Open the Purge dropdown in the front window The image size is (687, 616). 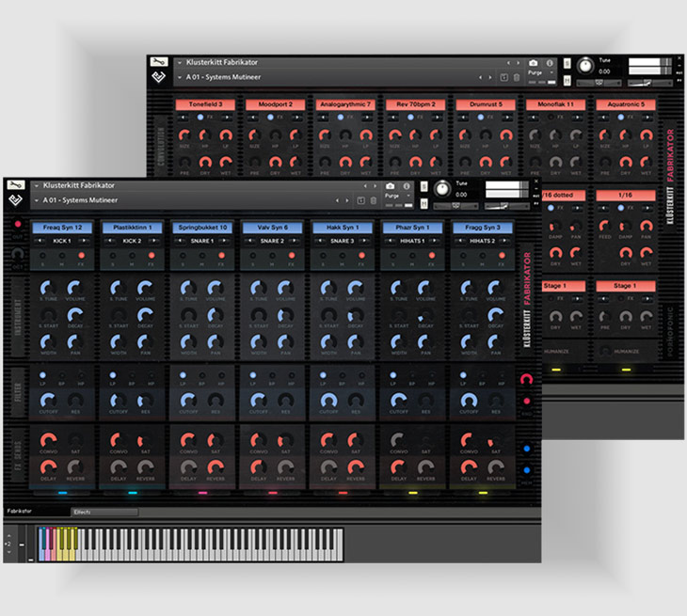pyautogui.click(x=398, y=196)
